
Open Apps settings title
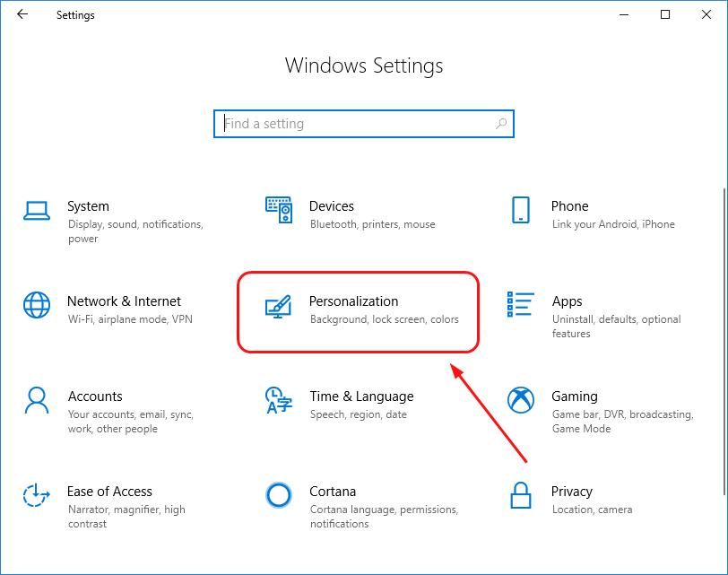(567, 301)
